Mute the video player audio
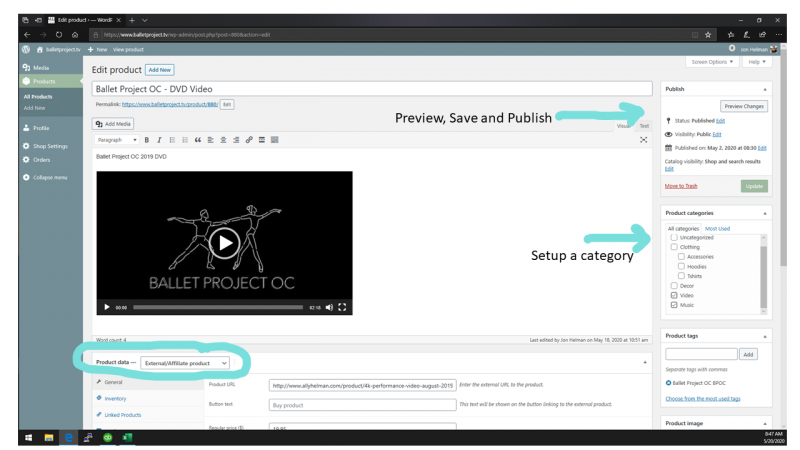The image size is (800, 450). (x=329, y=307)
